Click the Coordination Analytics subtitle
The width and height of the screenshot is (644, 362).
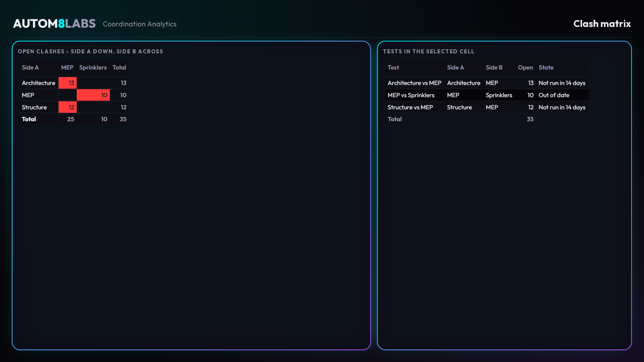click(140, 24)
